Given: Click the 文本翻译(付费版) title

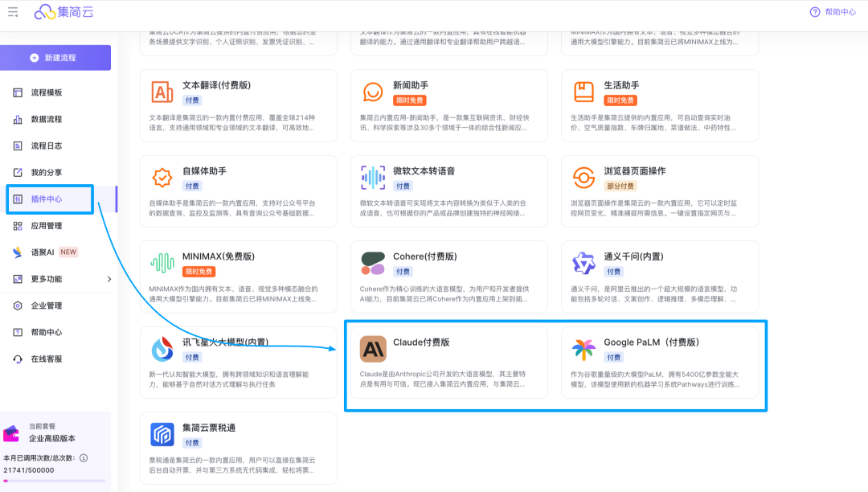Looking at the screenshot, I should click(216, 85).
